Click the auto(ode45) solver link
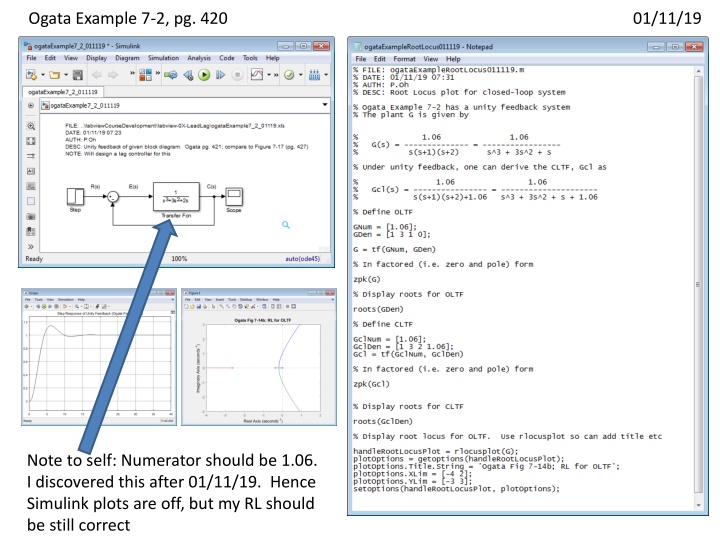This screenshot has width=720, height=540. point(305,257)
